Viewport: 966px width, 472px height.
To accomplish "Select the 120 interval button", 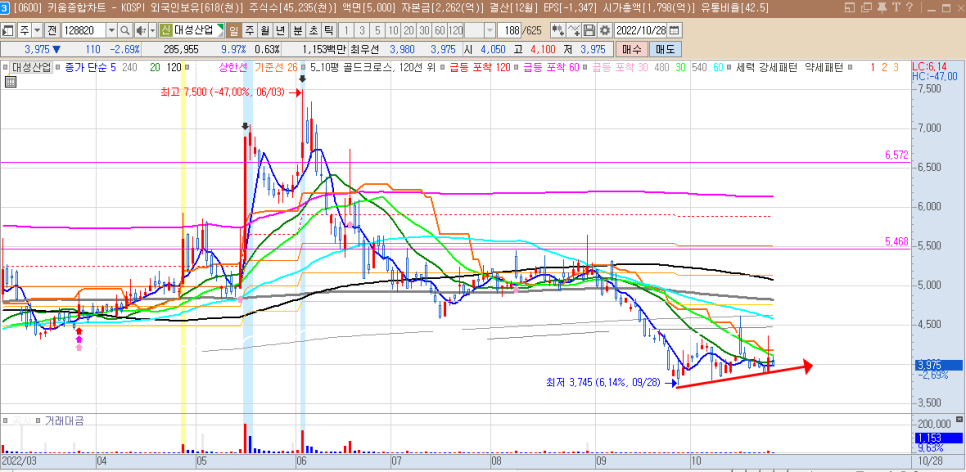I will (x=455, y=30).
